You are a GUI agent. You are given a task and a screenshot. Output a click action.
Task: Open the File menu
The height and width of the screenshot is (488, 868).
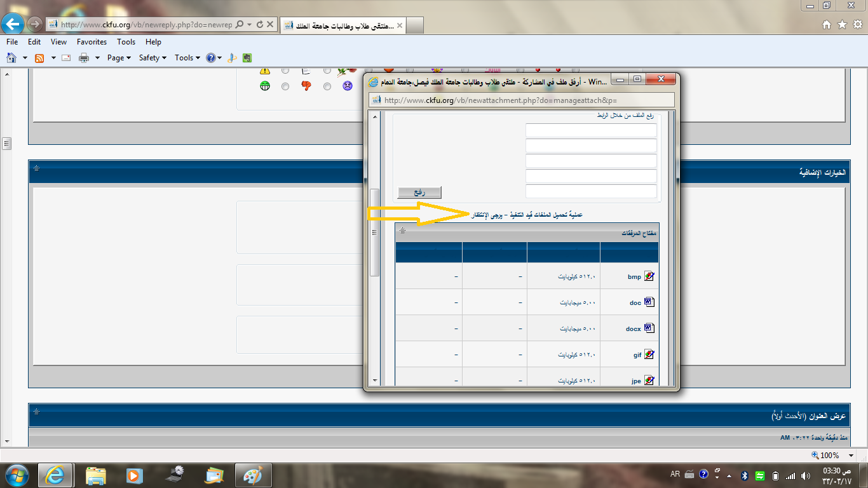tap(12, 42)
